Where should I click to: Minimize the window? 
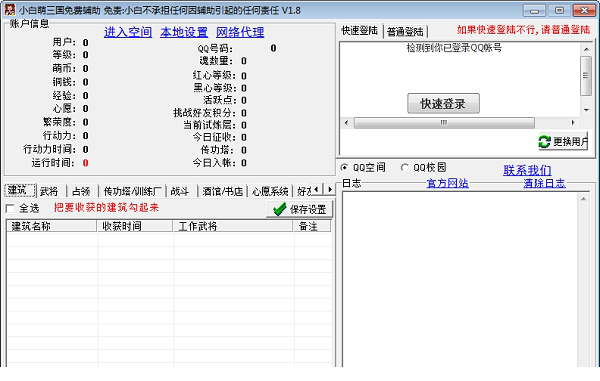(534, 10)
